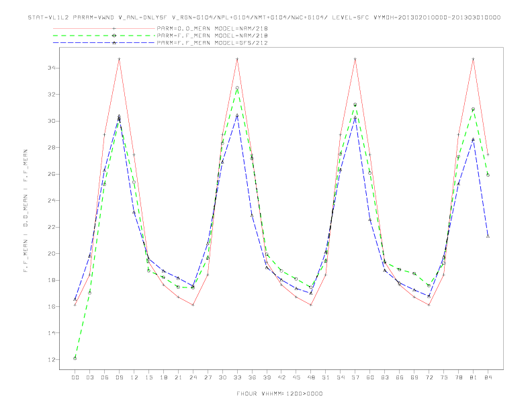532x411 pixels.
Task: Click the x-axis label FHOUR VHHMM:1200>0000
Action: pyautogui.click(x=279, y=394)
